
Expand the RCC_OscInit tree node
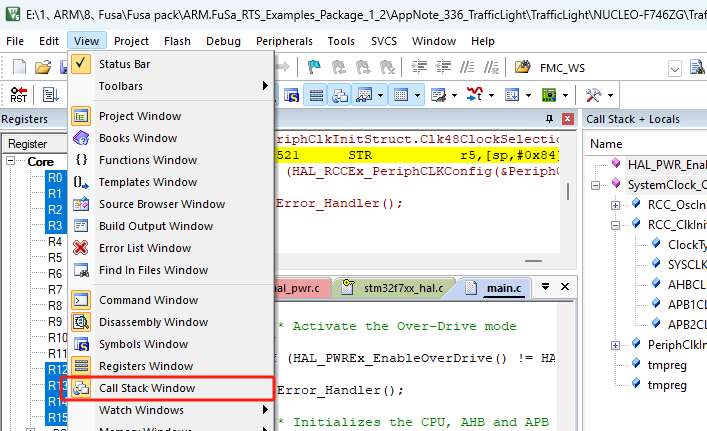click(x=612, y=204)
